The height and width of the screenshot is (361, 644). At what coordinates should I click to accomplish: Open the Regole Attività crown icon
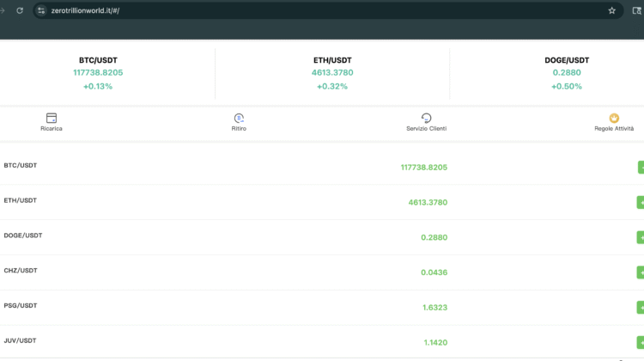(614, 118)
